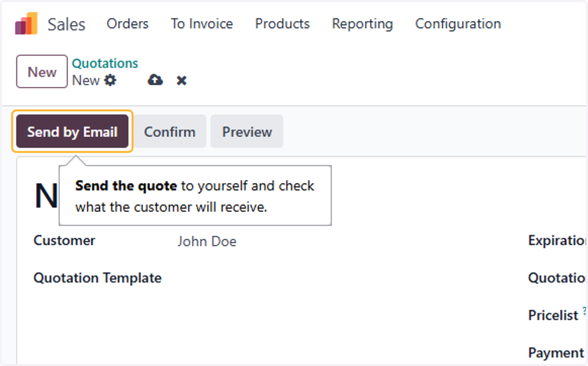The width and height of the screenshot is (588, 366).
Task: Save the record with the cloud upload icon
Action: click(x=155, y=80)
